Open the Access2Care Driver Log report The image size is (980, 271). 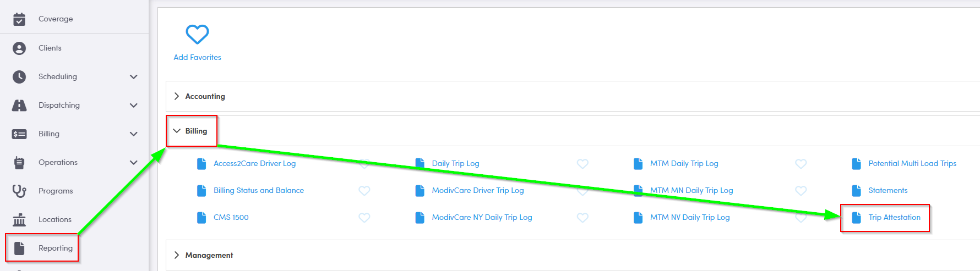point(254,164)
